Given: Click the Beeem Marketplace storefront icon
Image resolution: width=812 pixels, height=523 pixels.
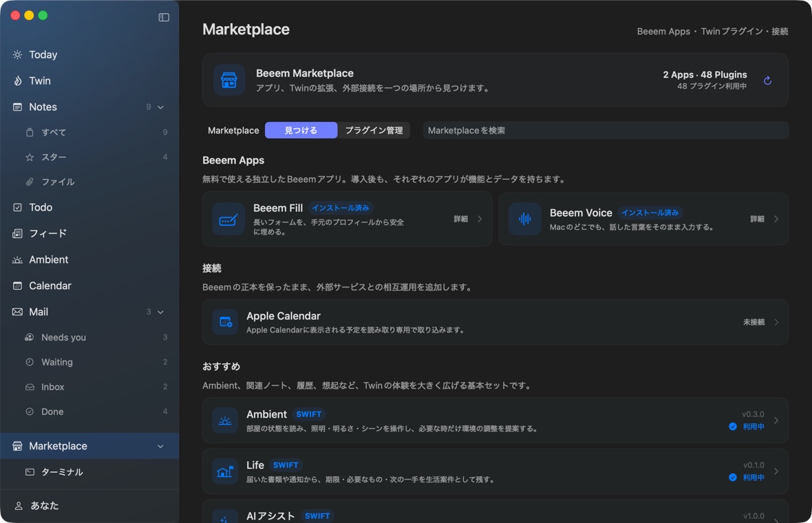Looking at the screenshot, I should [229, 80].
